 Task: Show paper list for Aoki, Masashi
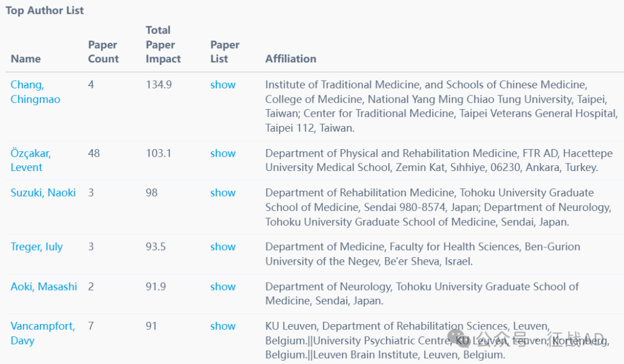pyautogui.click(x=223, y=287)
